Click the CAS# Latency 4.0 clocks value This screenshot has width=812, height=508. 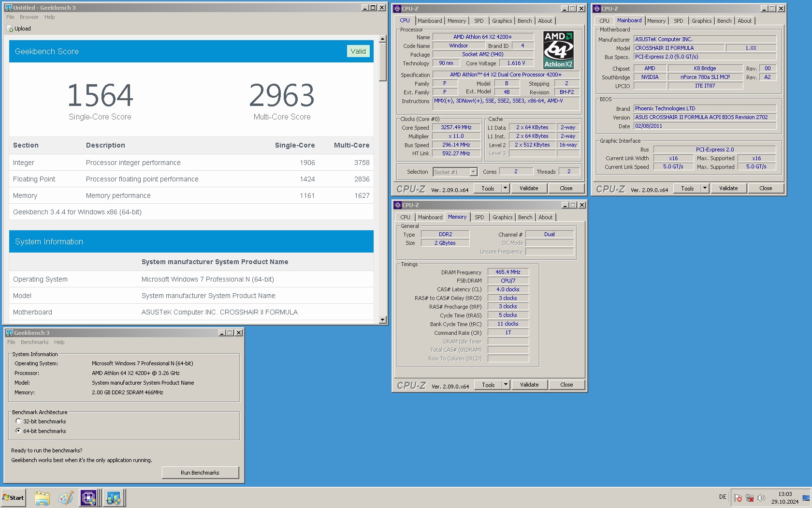pyautogui.click(x=508, y=289)
